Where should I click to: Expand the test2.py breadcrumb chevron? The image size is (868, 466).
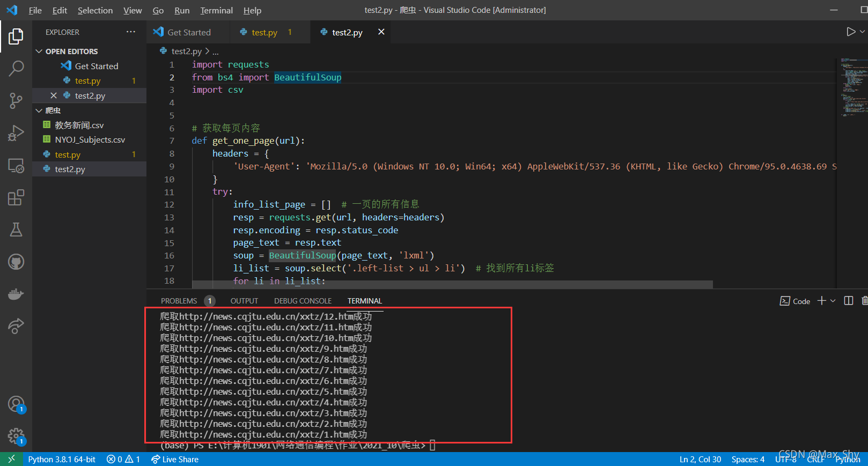point(207,51)
